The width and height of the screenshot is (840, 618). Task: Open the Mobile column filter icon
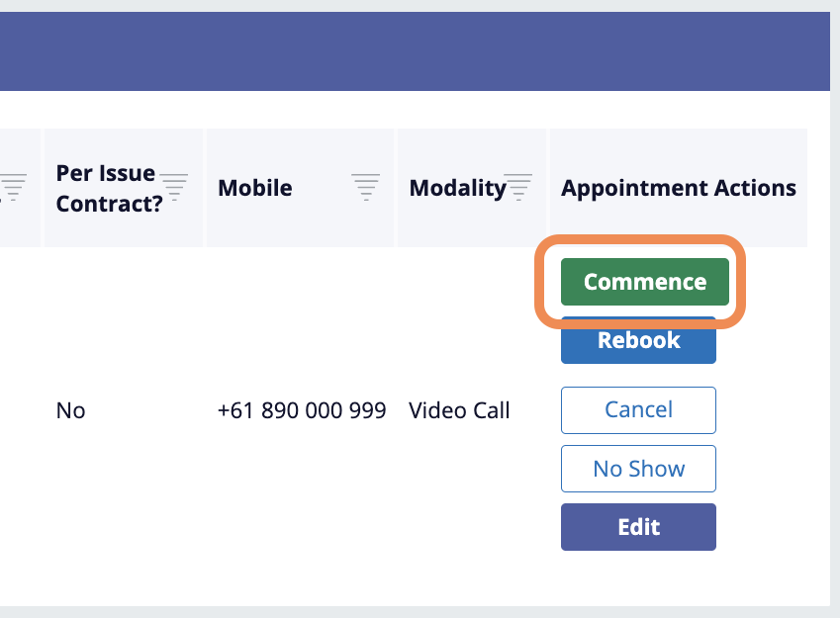point(365,187)
